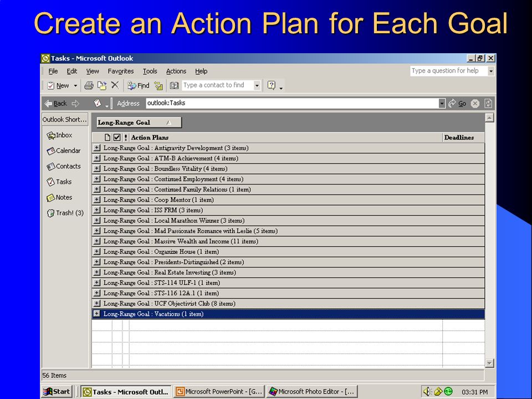Click the outlook:Tasks address field
This screenshot has height=399, width=532.
(292, 103)
